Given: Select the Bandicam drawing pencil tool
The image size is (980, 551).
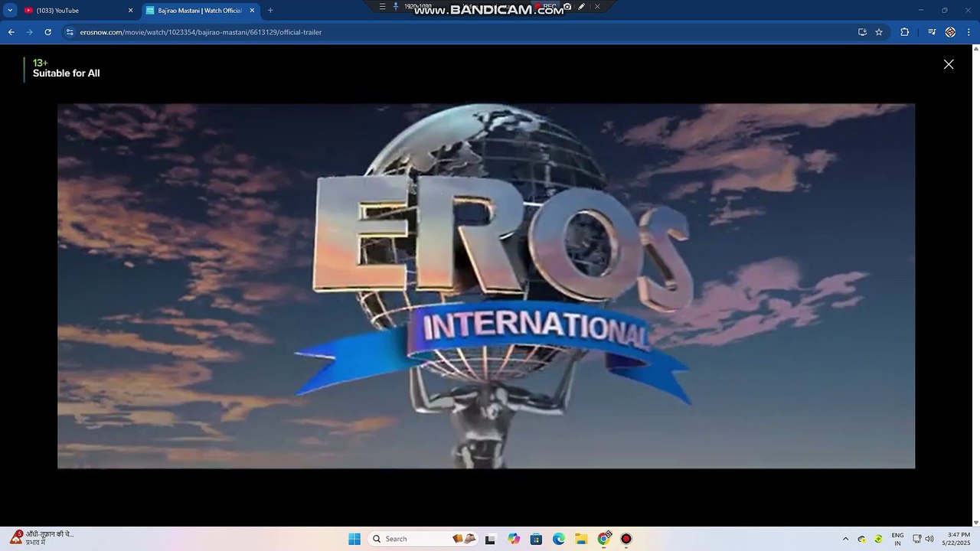Looking at the screenshot, I should (582, 6).
